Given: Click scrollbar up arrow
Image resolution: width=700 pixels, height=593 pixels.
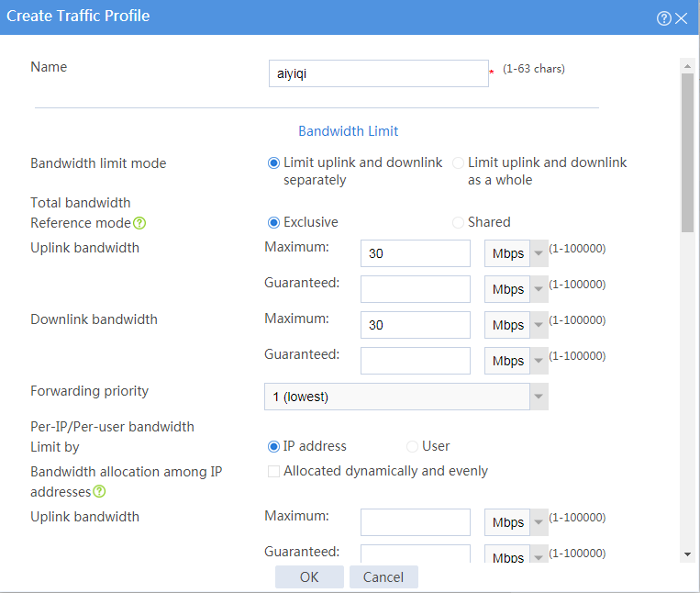Looking at the screenshot, I should pyautogui.click(x=687, y=66).
